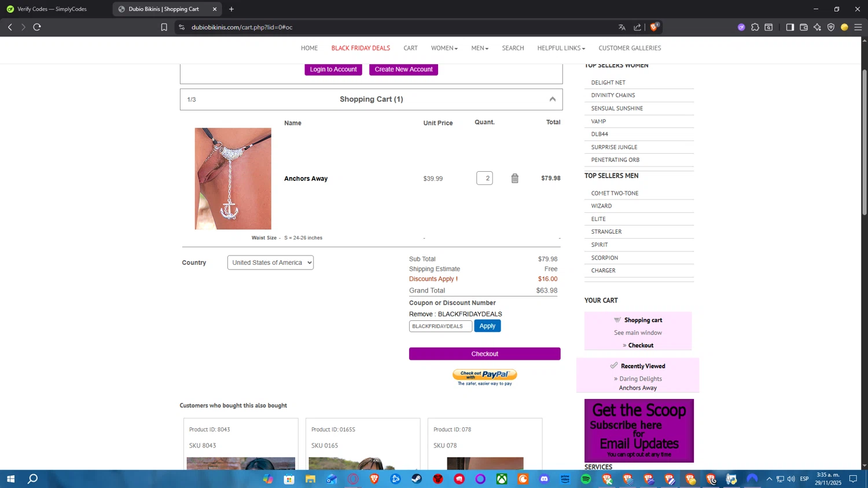Viewport: 868px width, 488px height.
Task: Bookmark this page
Action: point(164,27)
